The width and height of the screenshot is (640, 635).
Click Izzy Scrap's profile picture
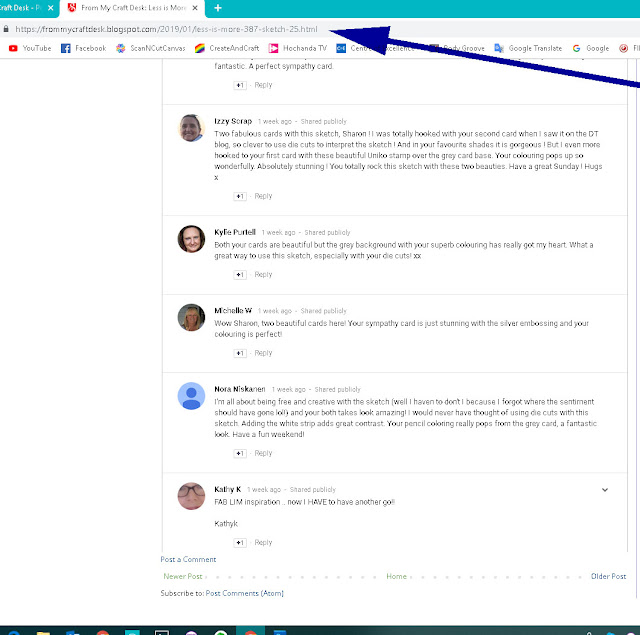(x=191, y=128)
